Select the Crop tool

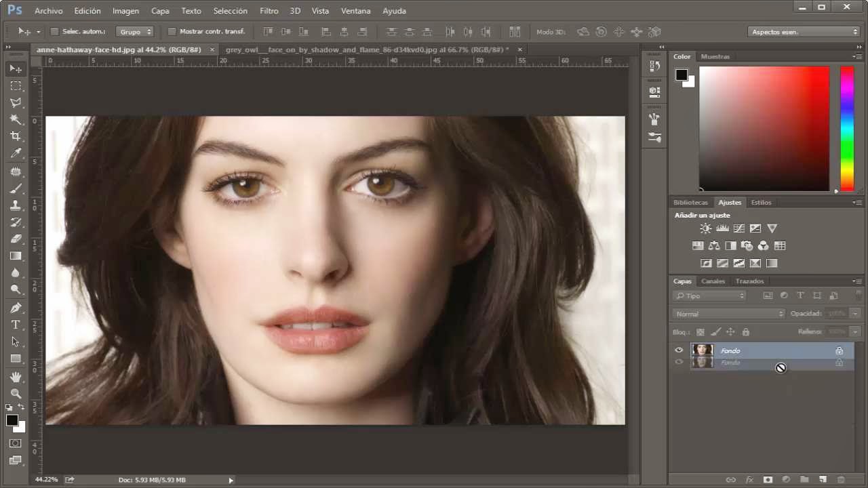pos(16,136)
